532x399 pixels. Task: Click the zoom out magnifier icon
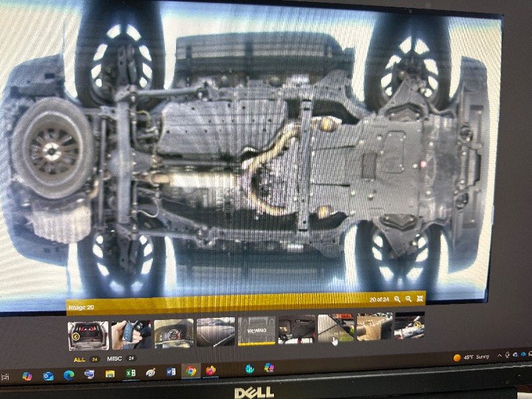point(397,299)
